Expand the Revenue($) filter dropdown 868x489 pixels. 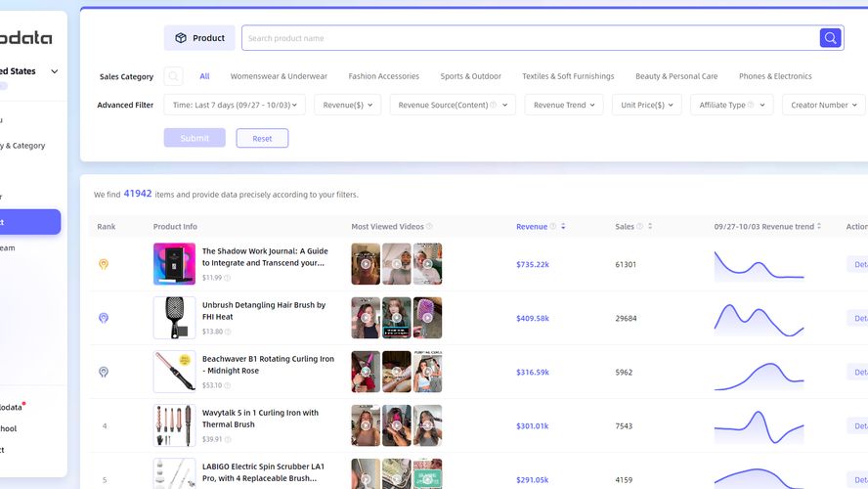click(x=347, y=105)
